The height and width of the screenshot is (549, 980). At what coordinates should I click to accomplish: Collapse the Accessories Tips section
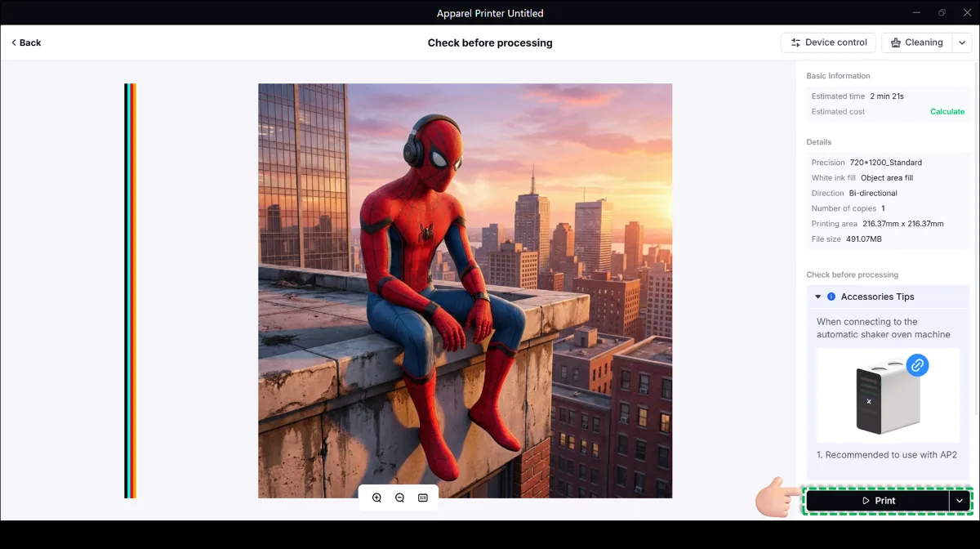point(818,297)
